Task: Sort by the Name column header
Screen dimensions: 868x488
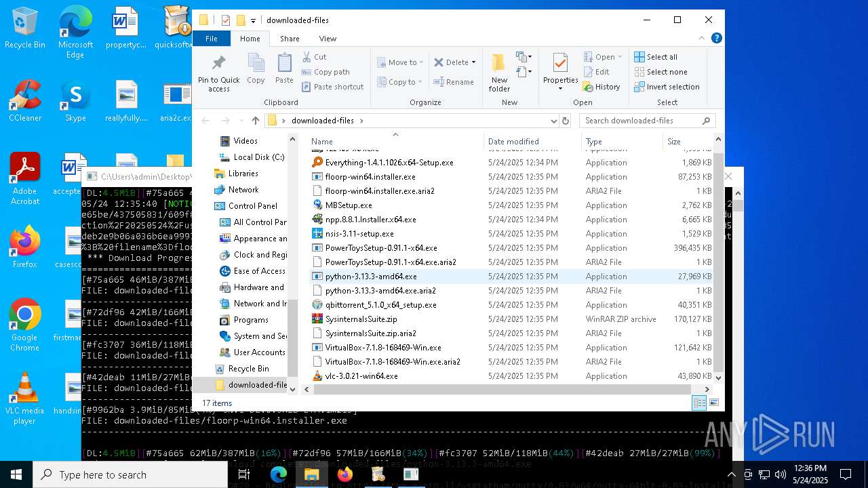Action: (x=397, y=142)
